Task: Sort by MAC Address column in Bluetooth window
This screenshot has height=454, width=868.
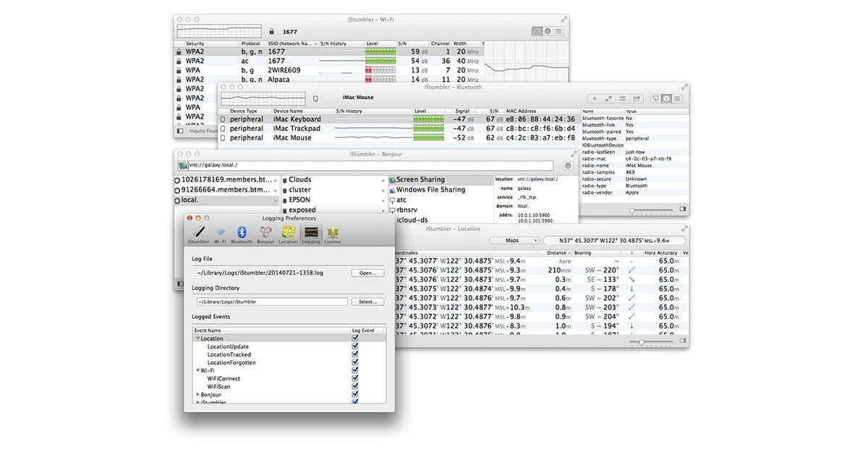Action: pyautogui.click(x=542, y=111)
